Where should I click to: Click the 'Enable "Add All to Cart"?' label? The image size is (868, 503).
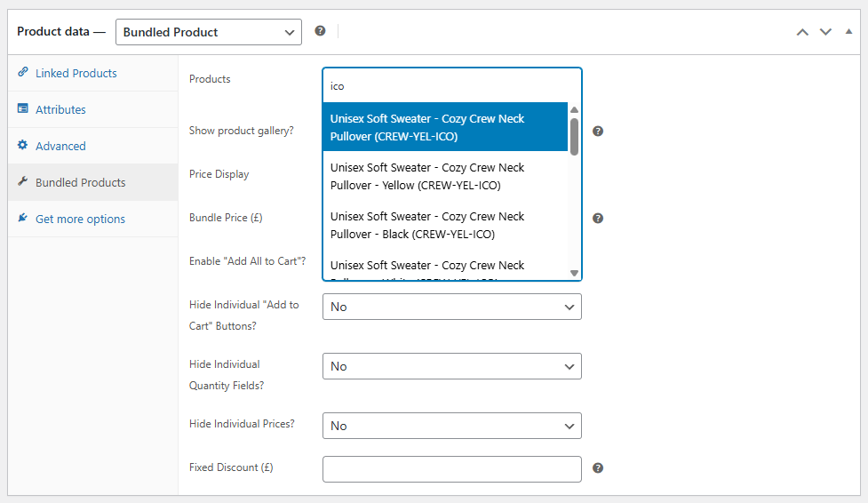(x=248, y=261)
